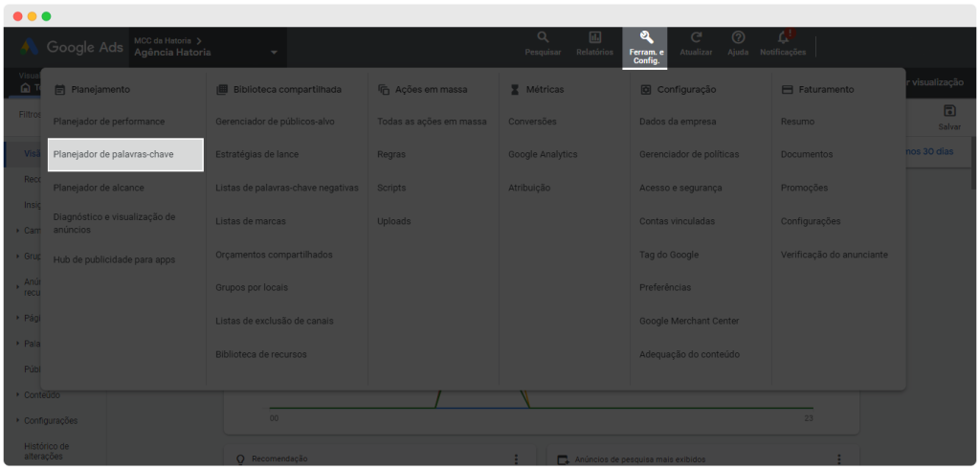This screenshot has height=470, width=980.
Task: Open Google Merchant Center
Action: [689, 321]
